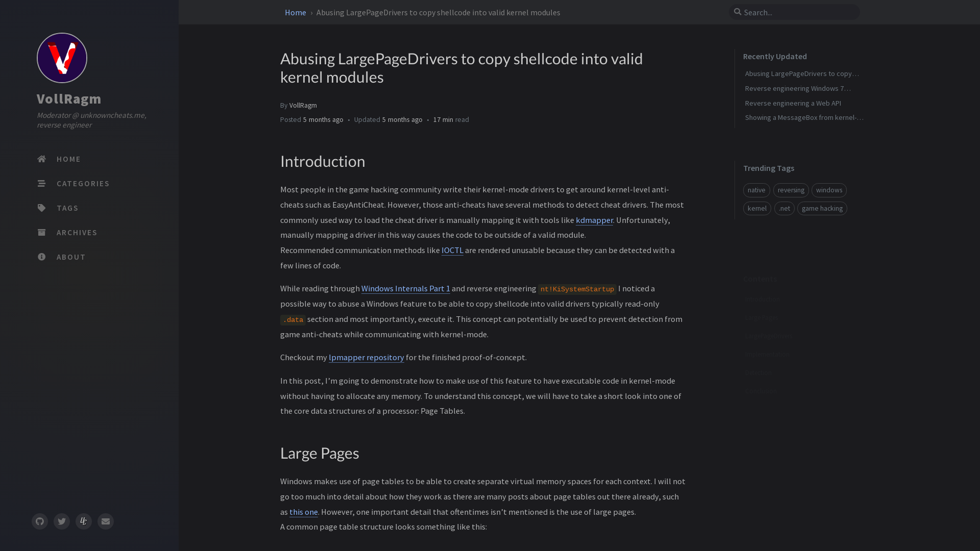
Task: Open the Twitter profile icon
Action: point(62,521)
